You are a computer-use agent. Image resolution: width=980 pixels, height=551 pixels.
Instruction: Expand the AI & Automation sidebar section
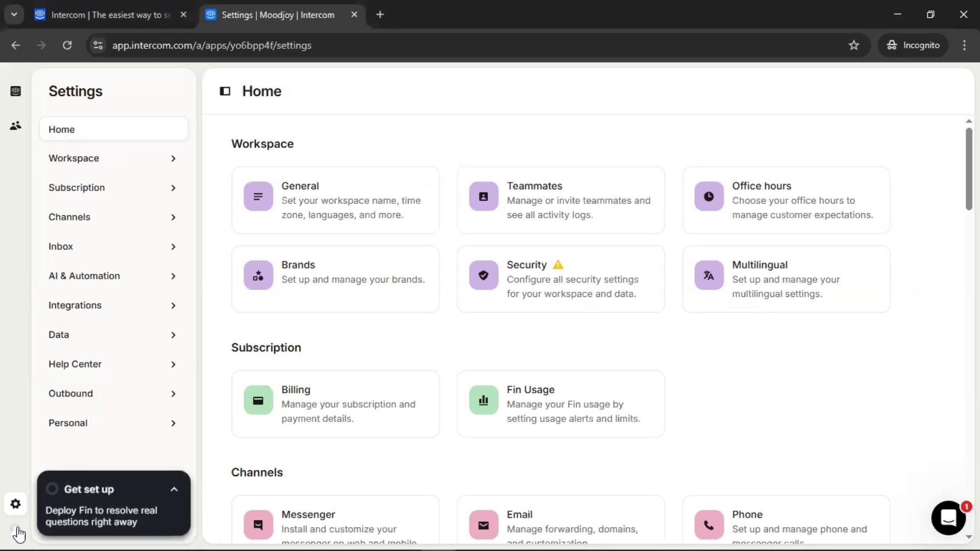[113, 276]
